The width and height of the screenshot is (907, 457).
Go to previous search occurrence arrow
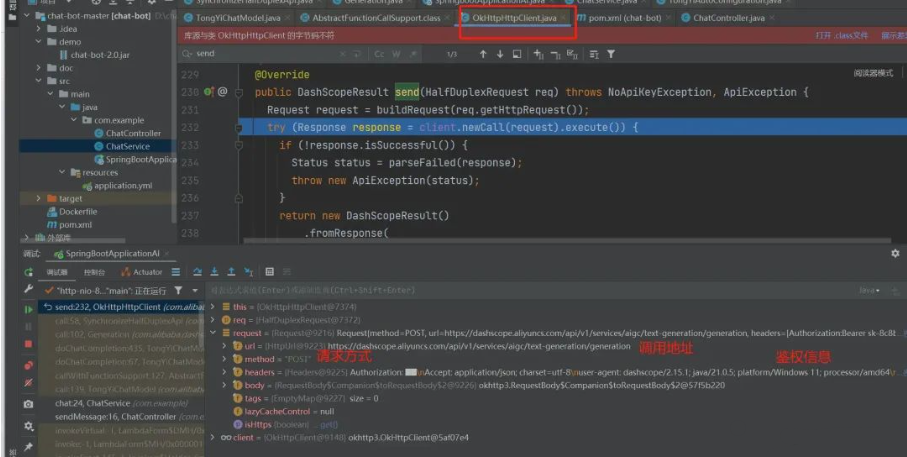click(x=483, y=54)
